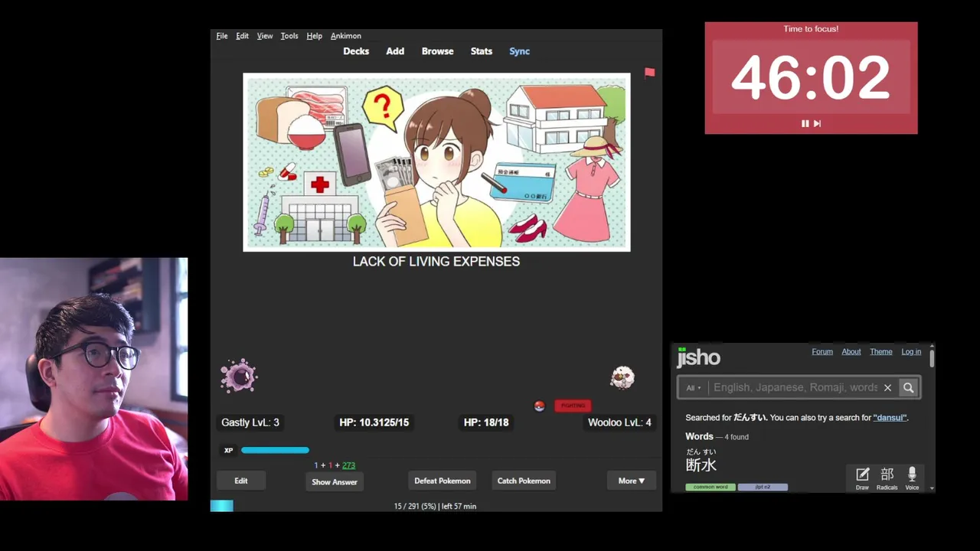Screen dimensions: 980x551
Task: Pause the focus timer
Action: (x=805, y=123)
